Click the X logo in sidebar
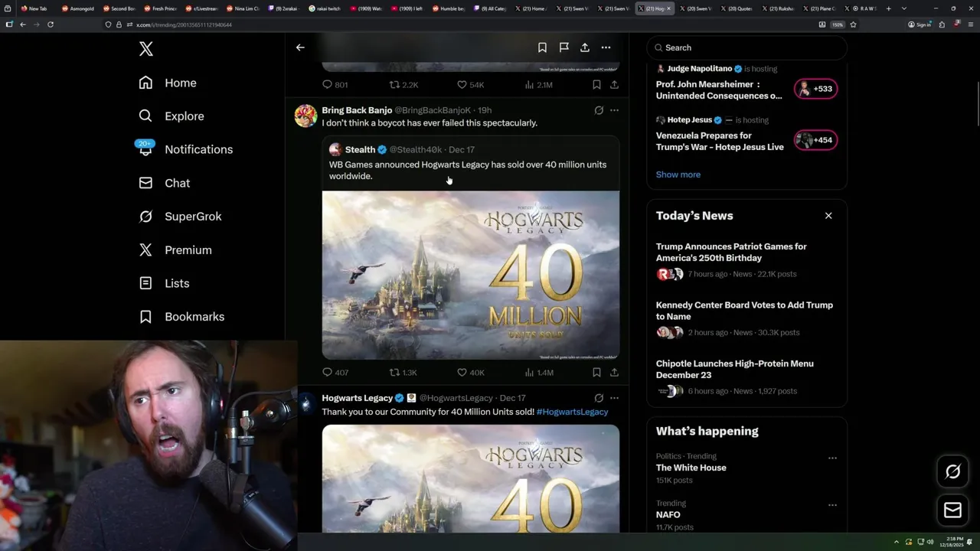The image size is (980, 551). pos(146,49)
